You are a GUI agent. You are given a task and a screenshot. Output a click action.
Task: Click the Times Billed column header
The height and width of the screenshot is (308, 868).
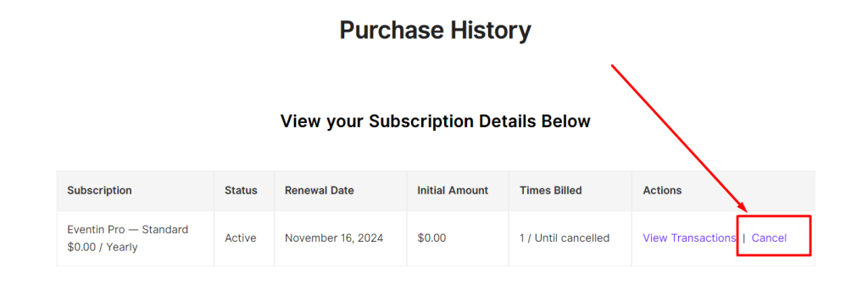551,191
